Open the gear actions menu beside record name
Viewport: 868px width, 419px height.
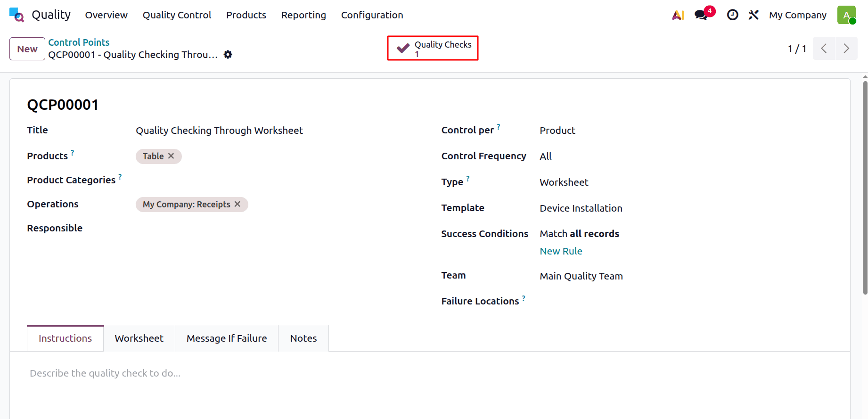tap(228, 55)
